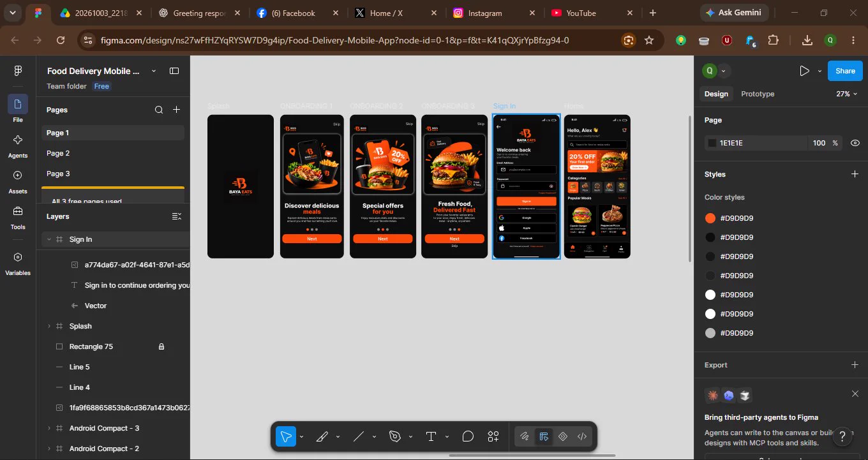868x460 pixels.
Task: Open the Assets sidebar panel
Action: [18, 182]
